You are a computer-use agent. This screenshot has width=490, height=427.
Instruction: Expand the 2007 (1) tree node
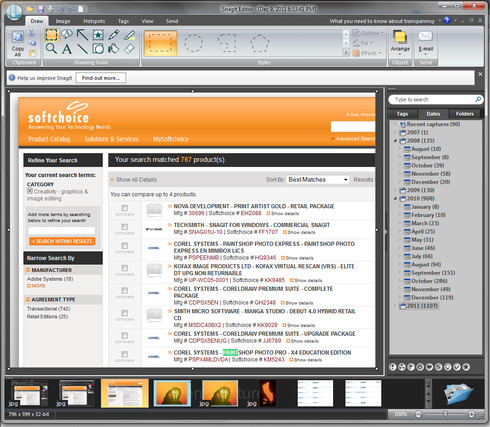(395, 132)
